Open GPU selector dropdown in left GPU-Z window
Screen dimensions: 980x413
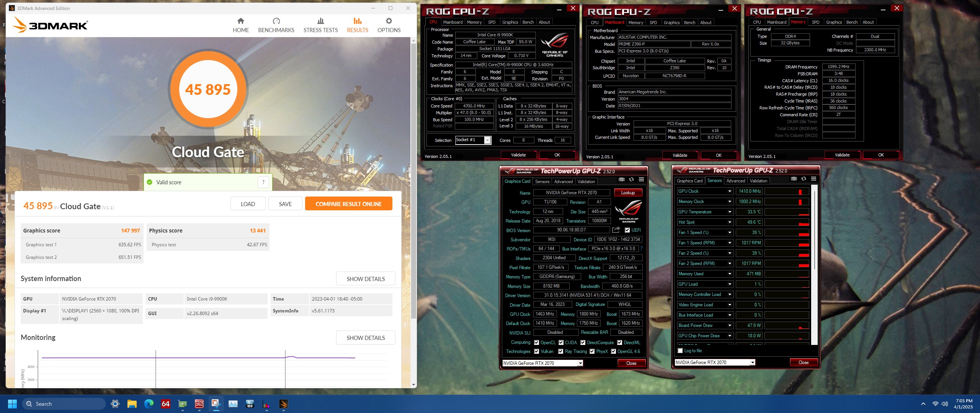580,363
